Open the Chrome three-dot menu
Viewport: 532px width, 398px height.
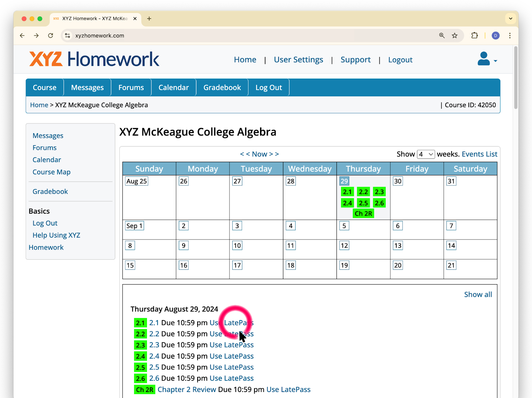click(510, 36)
